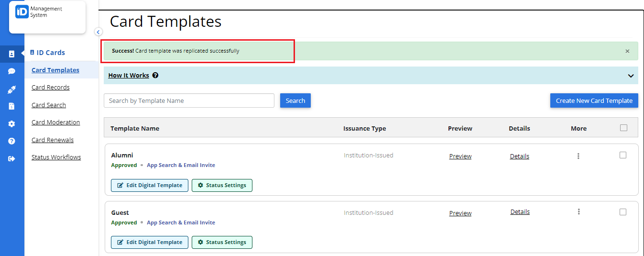Tick the select-all checkbox in table header
The height and width of the screenshot is (256, 644).
(x=623, y=128)
